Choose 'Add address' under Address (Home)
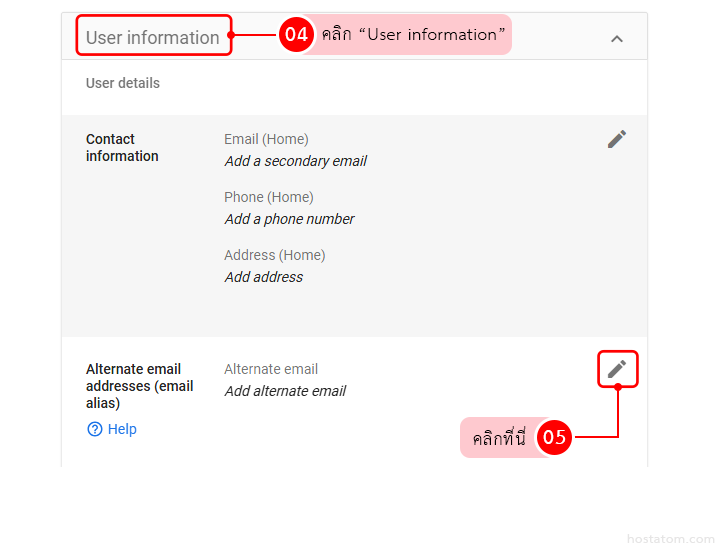 tap(263, 277)
